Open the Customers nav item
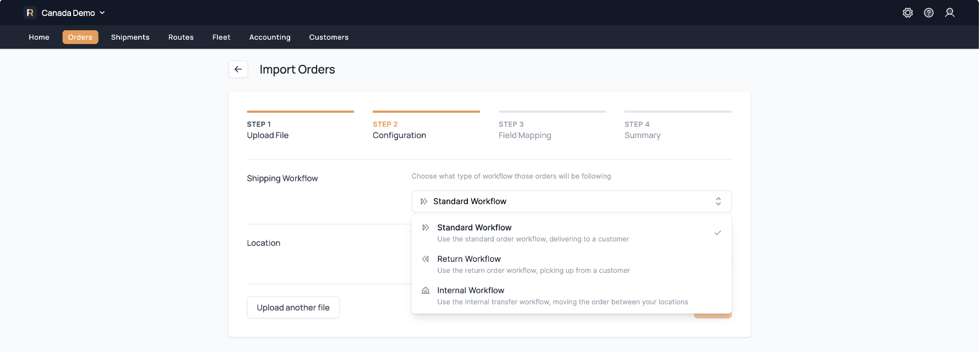Image resolution: width=980 pixels, height=352 pixels. click(329, 37)
